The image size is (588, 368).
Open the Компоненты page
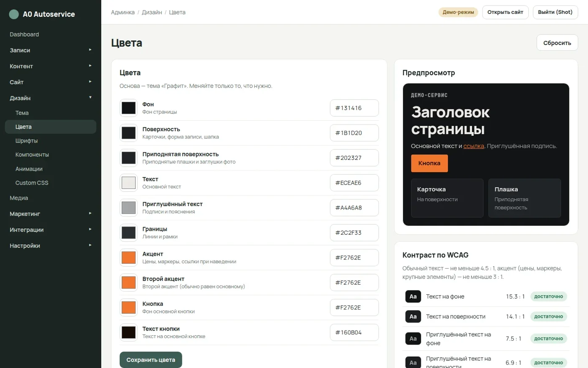coord(50,154)
